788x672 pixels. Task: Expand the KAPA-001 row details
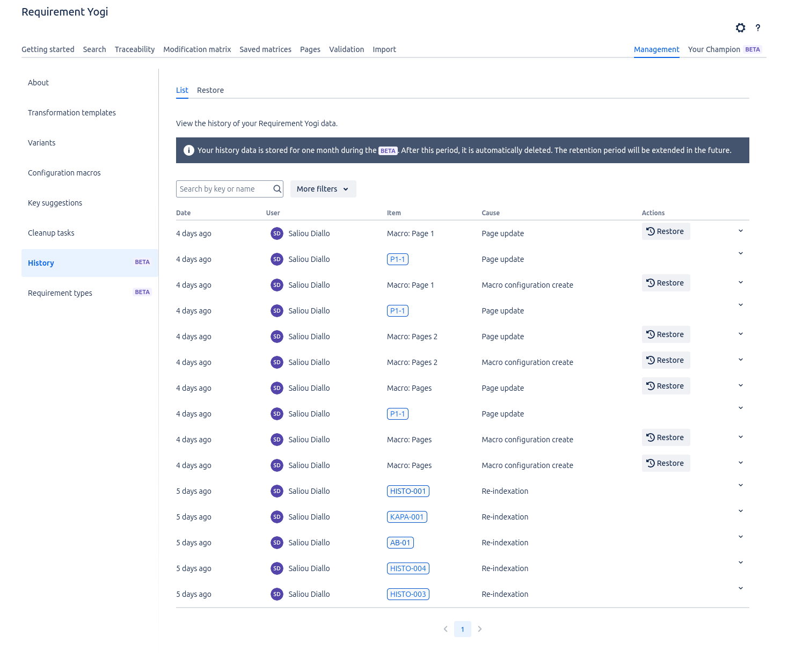(740, 511)
